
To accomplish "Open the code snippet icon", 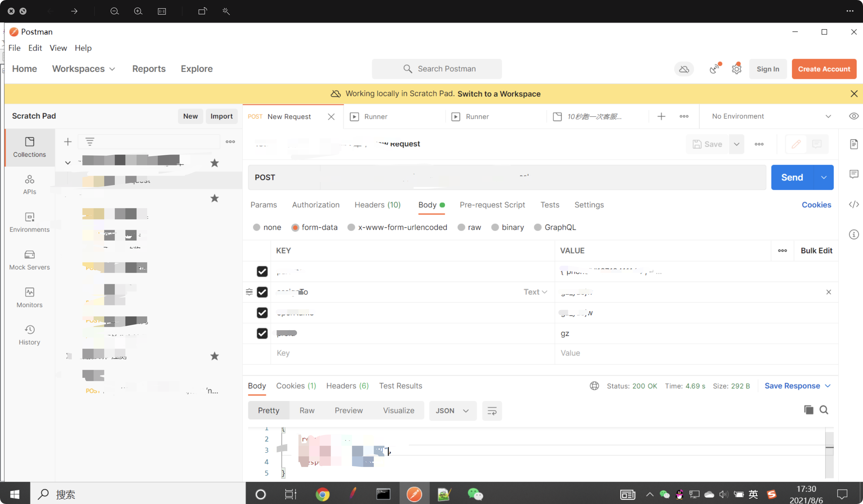I will pyautogui.click(x=854, y=205).
